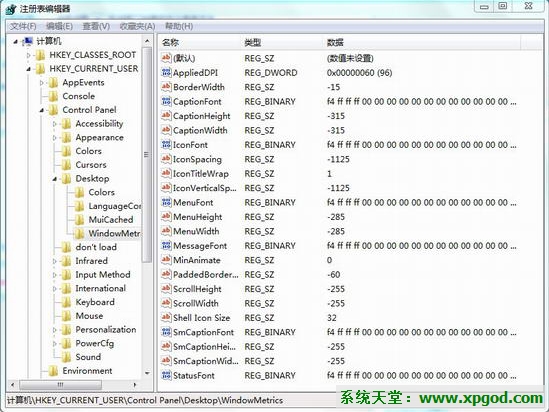549x412 pixels.
Task: Expand the Appearance key arrow
Action: pos(55,138)
